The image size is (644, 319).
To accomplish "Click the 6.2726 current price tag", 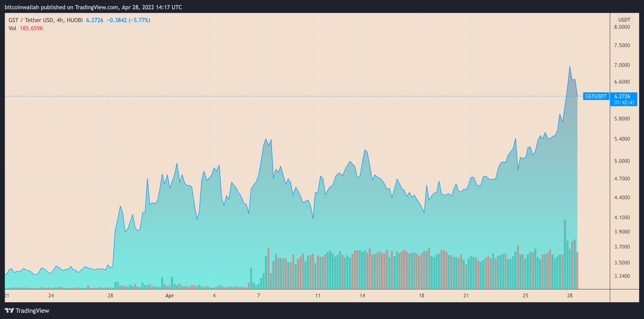I will point(622,96).
